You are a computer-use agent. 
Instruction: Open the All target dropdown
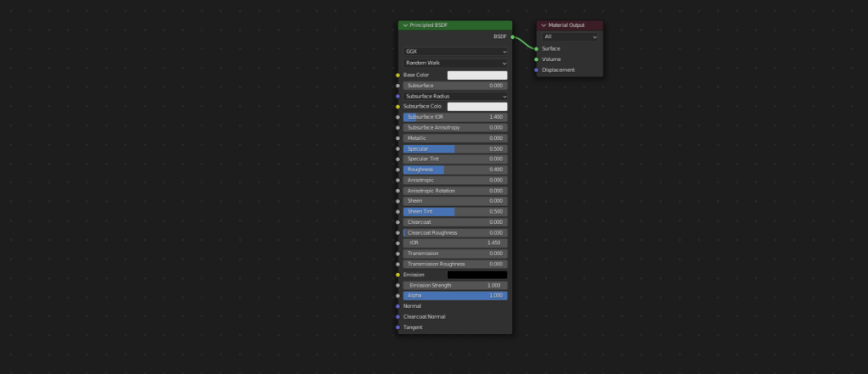570,37
